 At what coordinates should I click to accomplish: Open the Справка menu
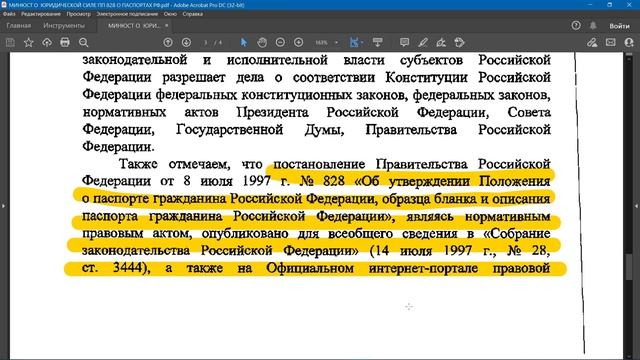193,14
